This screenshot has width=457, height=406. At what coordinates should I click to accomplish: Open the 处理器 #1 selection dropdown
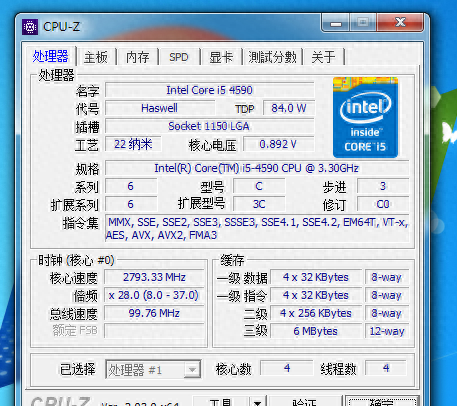click(x=153, y=369)
